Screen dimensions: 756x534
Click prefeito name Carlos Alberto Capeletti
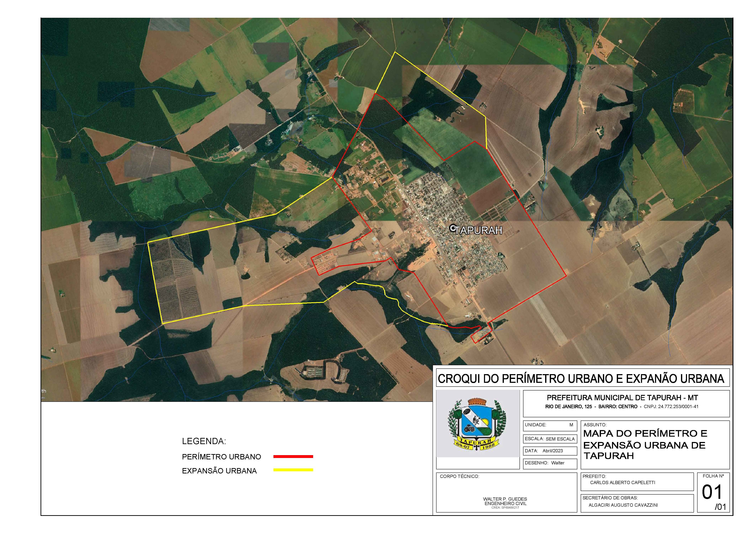[622, 483]
